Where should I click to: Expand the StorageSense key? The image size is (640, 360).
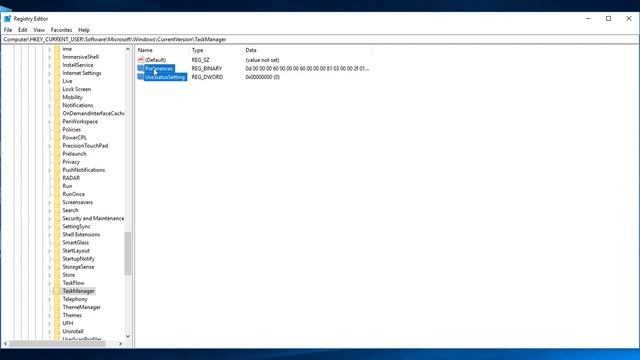coord(49,267)
